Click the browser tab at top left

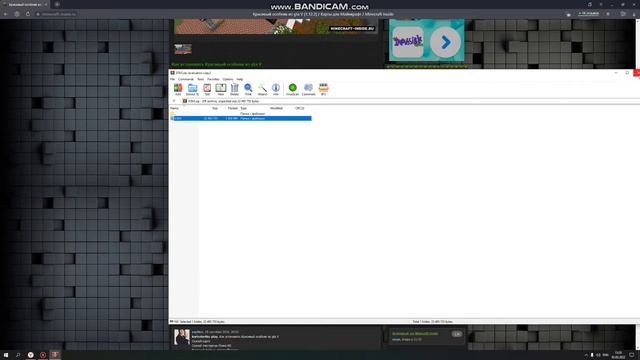[x=25, y=4]
